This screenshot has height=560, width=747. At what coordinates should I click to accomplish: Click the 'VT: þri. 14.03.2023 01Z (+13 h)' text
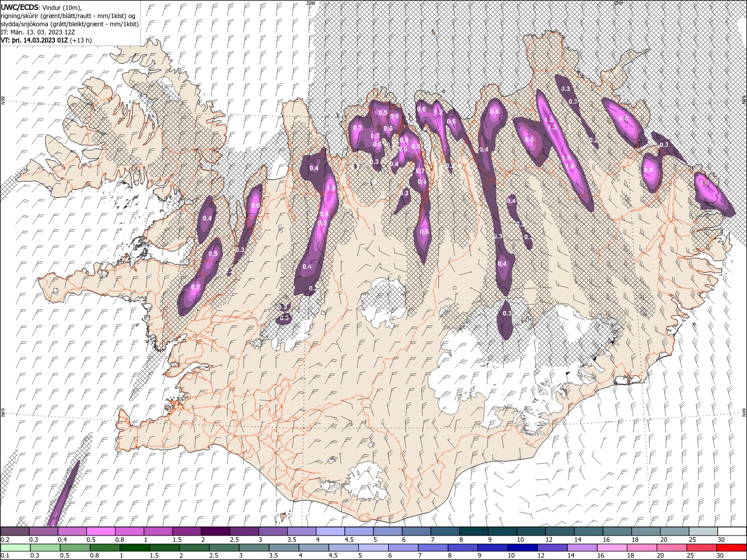point(46,40)
